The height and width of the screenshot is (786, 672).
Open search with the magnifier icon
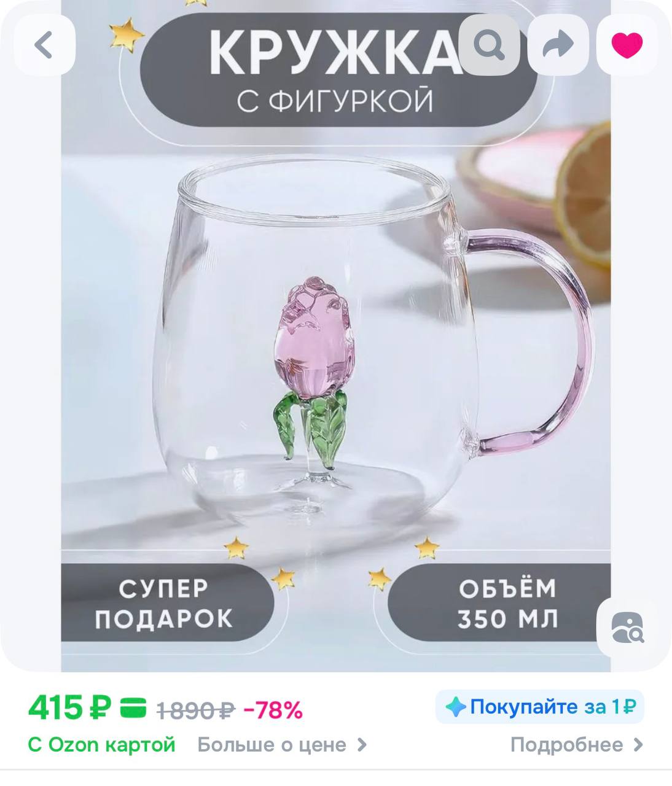pos(489,45)
